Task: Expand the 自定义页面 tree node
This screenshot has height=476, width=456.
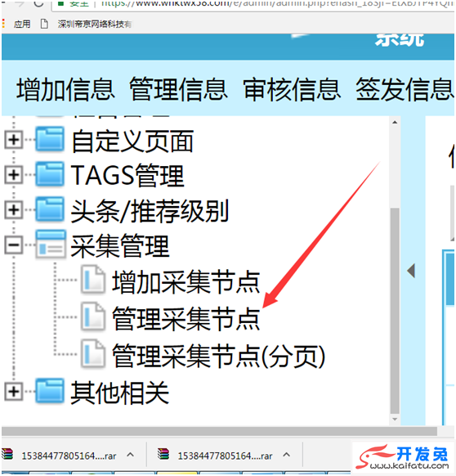Action: pyautogui.click(x=14, y=140)
